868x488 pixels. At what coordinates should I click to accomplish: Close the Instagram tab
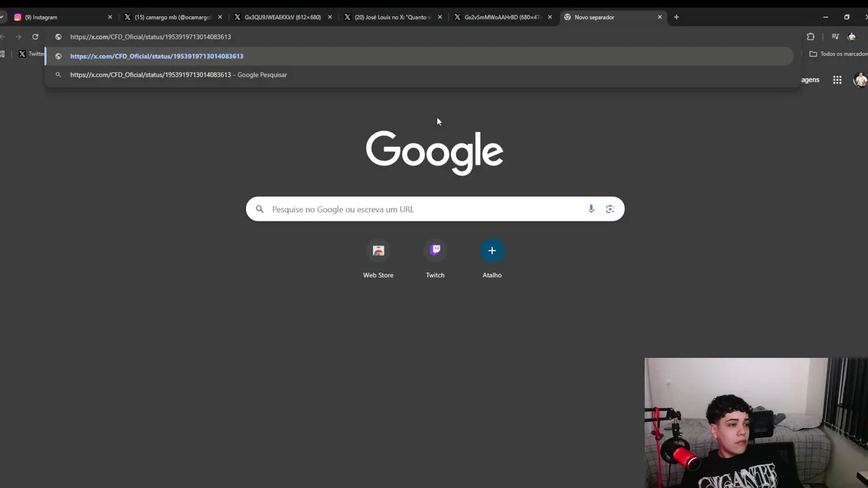(110, 17)
